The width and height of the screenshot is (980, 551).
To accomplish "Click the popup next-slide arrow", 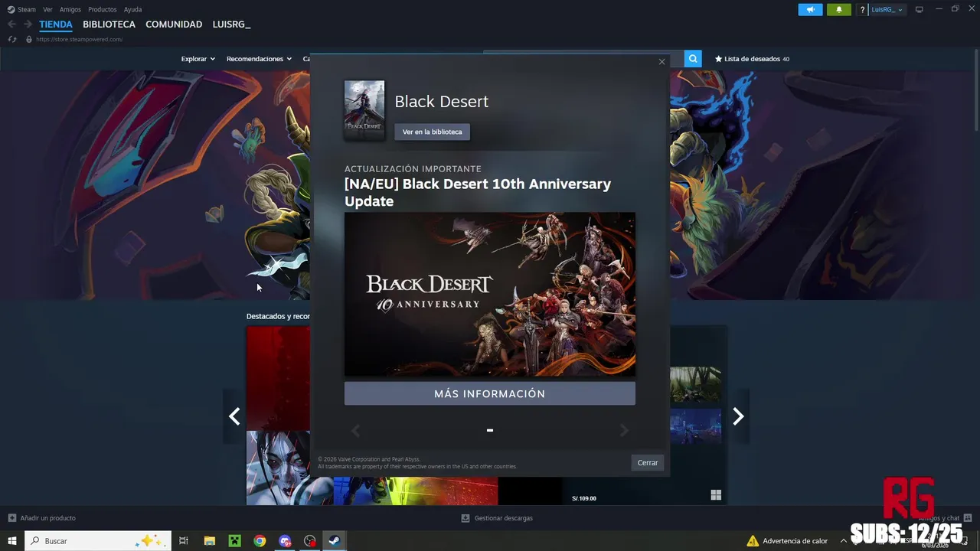I will [624, 431].
